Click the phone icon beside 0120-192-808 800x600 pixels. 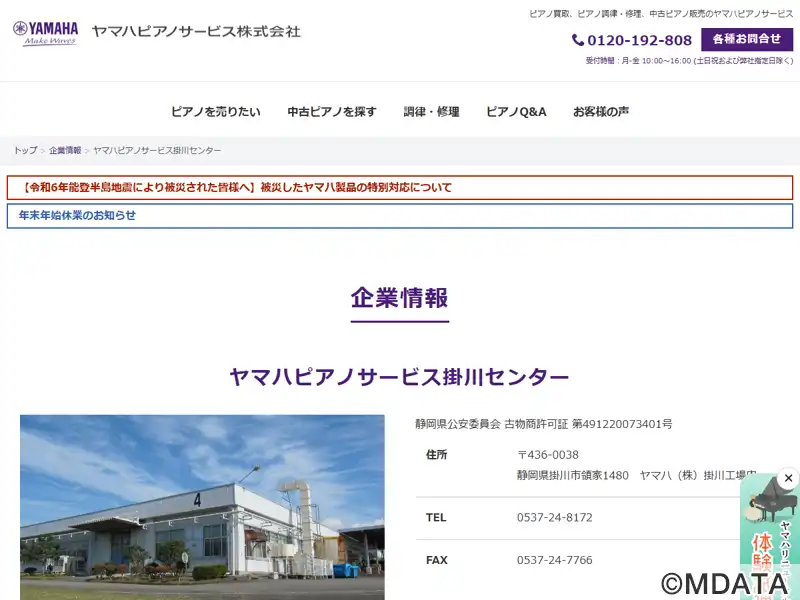pyautogui.click(x=578, y=40)
